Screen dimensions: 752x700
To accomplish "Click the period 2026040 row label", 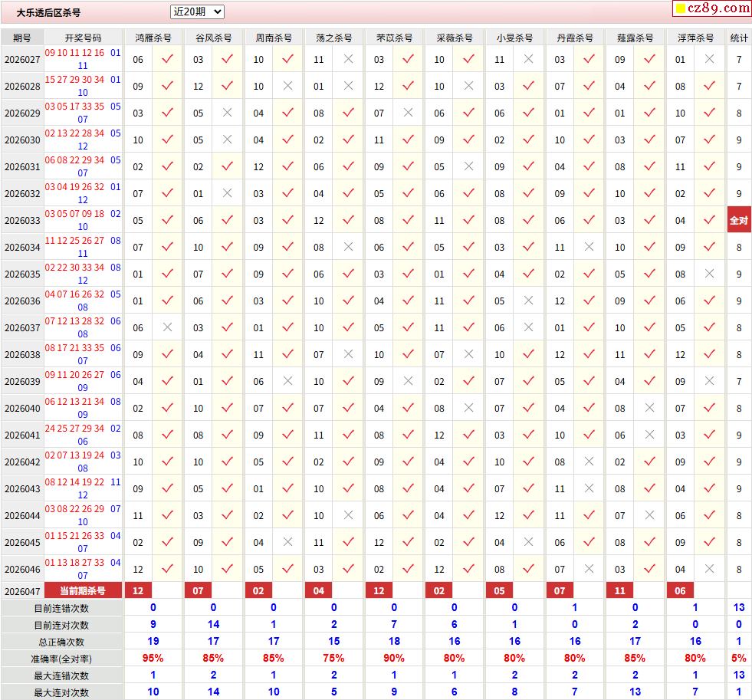I will (22, 408).
